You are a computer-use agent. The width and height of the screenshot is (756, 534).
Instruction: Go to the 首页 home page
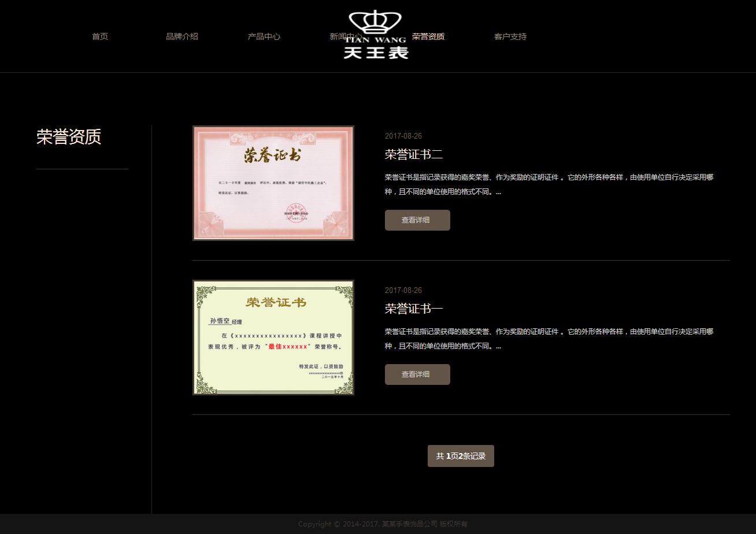coord(100,36)
